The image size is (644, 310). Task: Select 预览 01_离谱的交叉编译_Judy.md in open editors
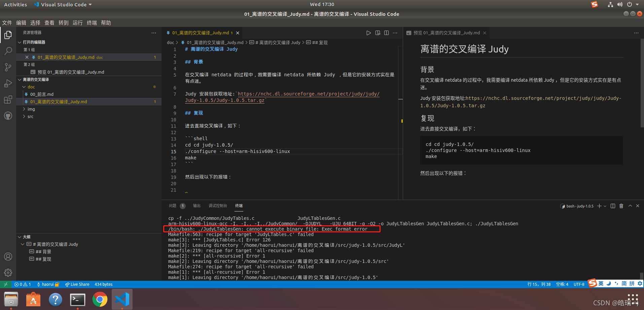[89, 72]
